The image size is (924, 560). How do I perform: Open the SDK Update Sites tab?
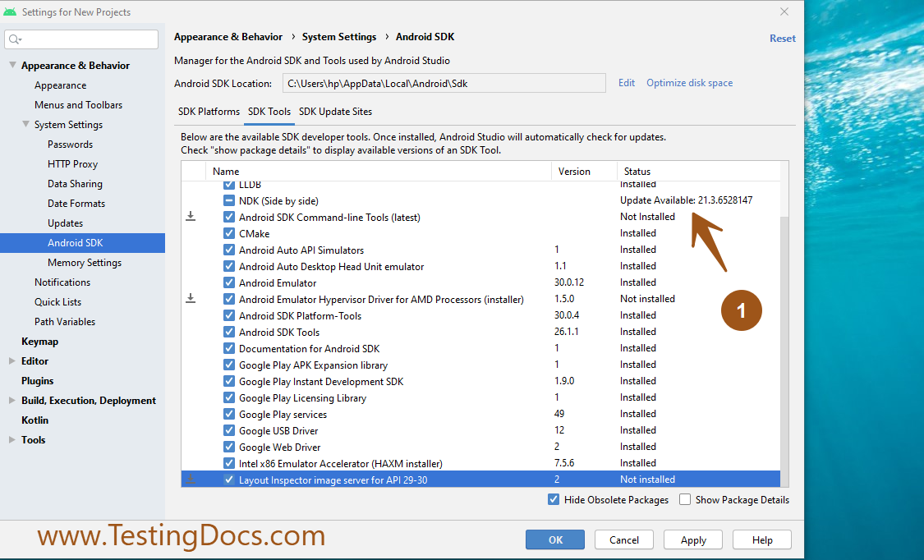click(x=335, y=112)
